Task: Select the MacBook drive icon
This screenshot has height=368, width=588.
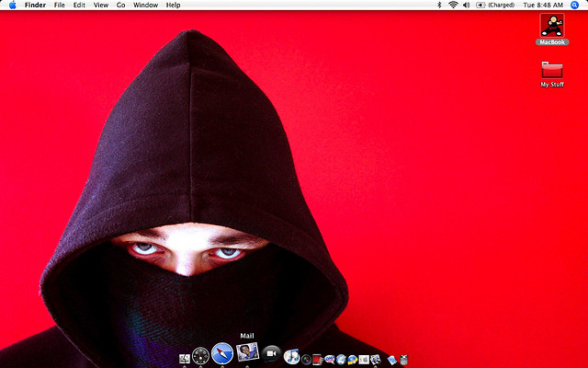Action: tap(552, 27)
